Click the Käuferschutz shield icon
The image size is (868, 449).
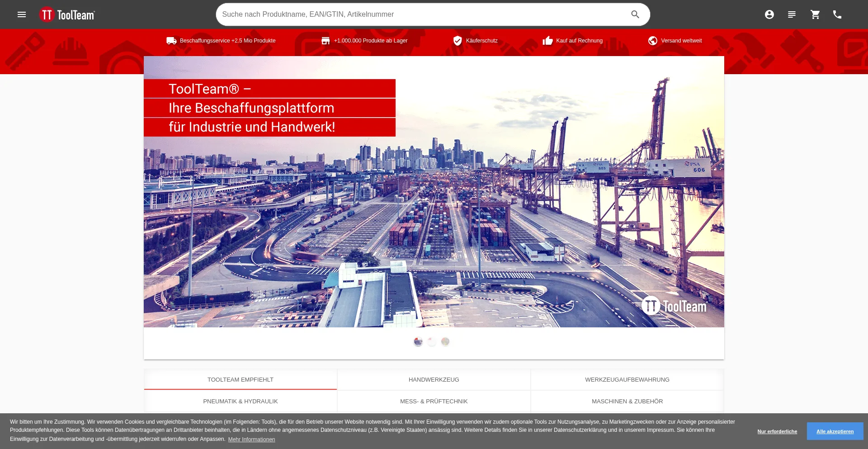click(458, 41)
